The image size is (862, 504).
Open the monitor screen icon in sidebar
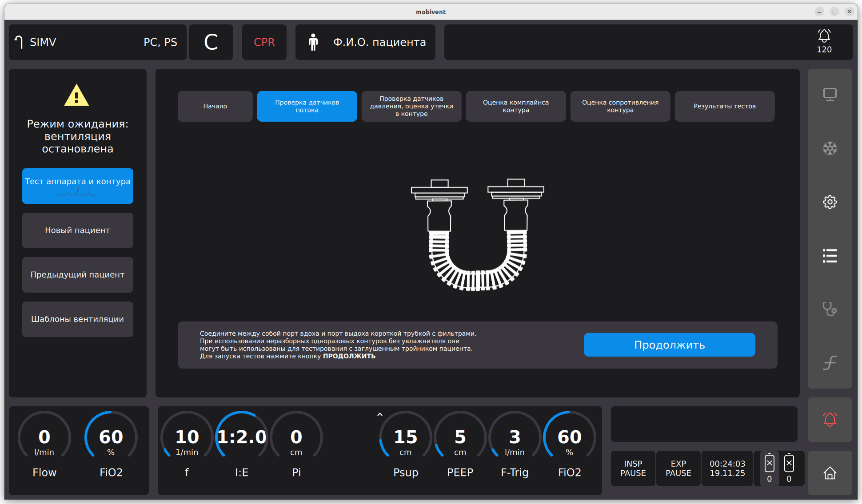830,95
